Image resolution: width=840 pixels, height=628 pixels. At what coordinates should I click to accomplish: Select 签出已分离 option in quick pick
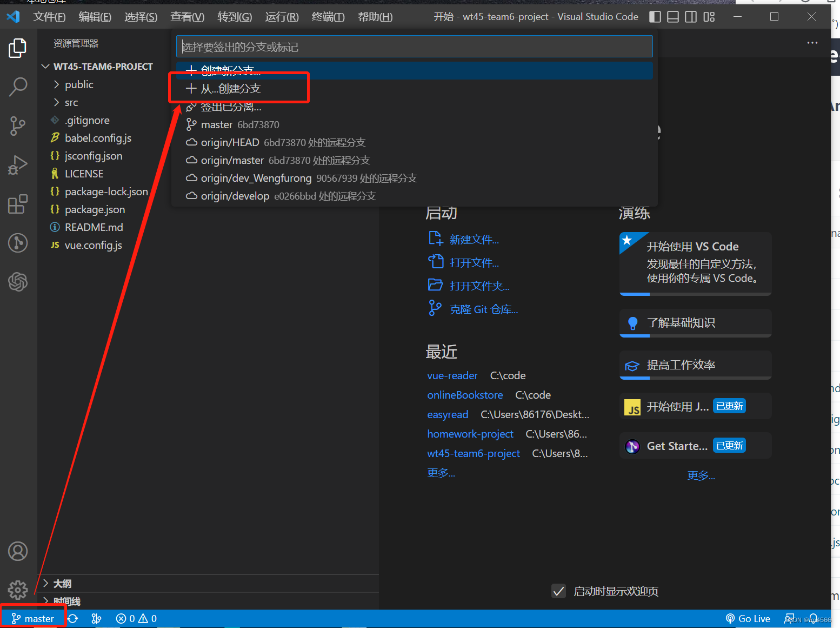(415, 107)
